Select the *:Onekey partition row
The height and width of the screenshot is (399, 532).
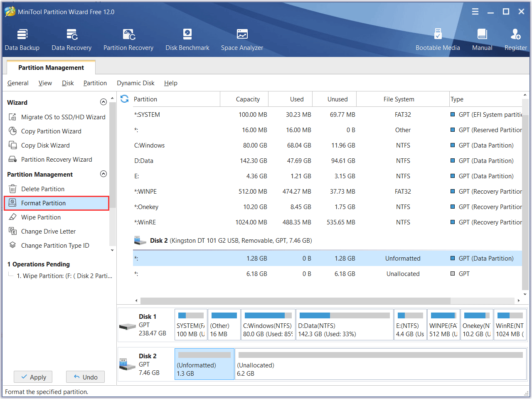(x=328, y=207)
